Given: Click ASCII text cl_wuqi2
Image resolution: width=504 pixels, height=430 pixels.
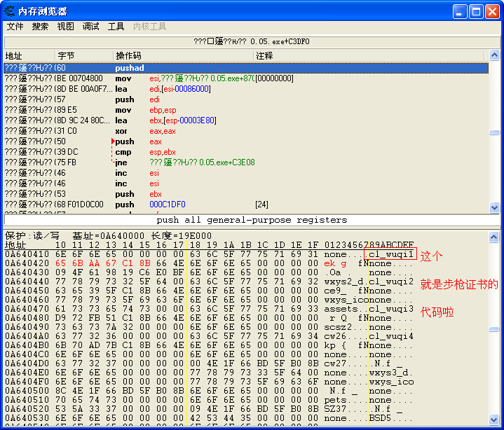Looking at the screenshot, I should (391, 282).
